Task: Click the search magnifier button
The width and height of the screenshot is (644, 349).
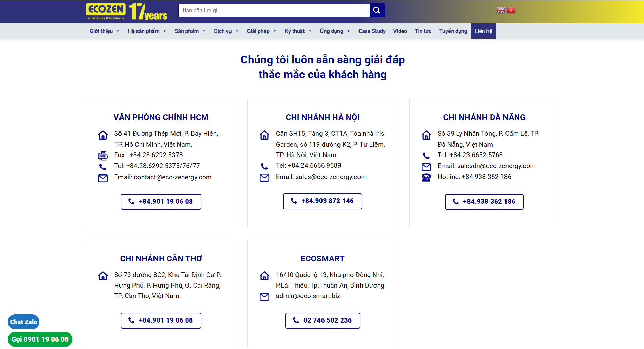Action: 377,10
